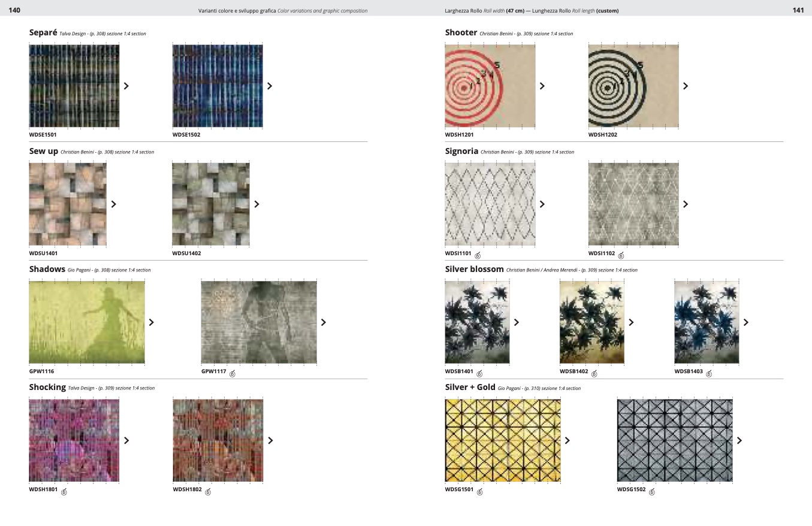Click the round symbol icon next to WDSB1402

[x=594, y=374]
